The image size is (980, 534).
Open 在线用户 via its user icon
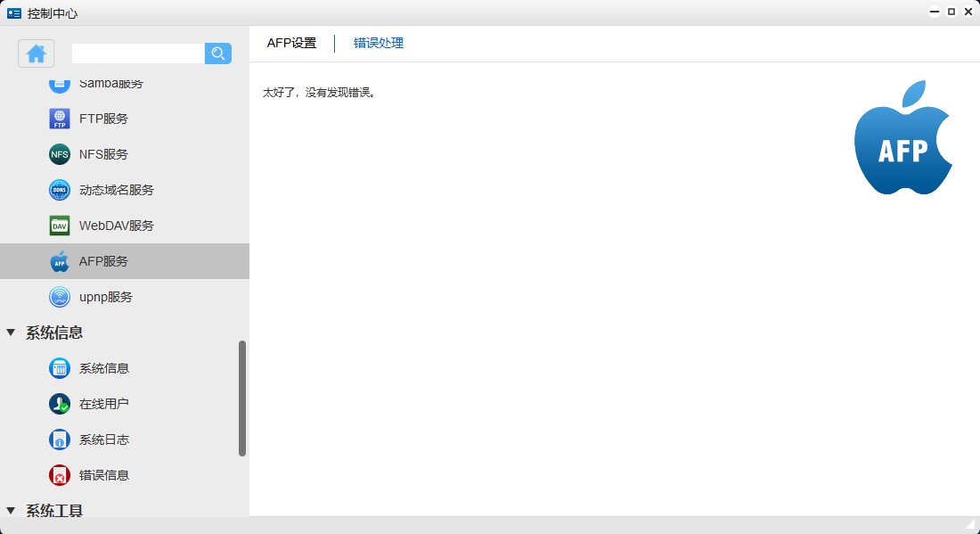58,404
